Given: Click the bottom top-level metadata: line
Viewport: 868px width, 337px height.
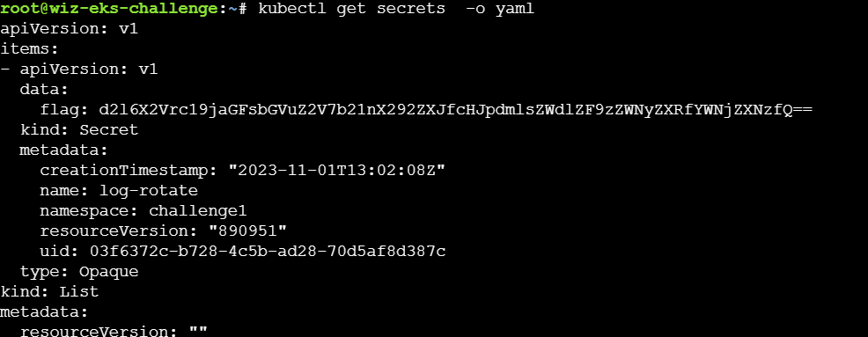Looking at the screenshot, I should [x=44, y=312].
